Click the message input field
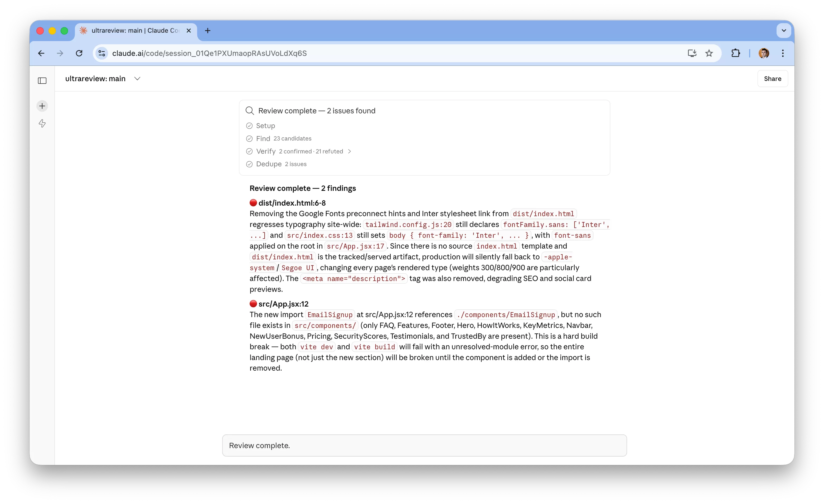 tap(424, 445)
